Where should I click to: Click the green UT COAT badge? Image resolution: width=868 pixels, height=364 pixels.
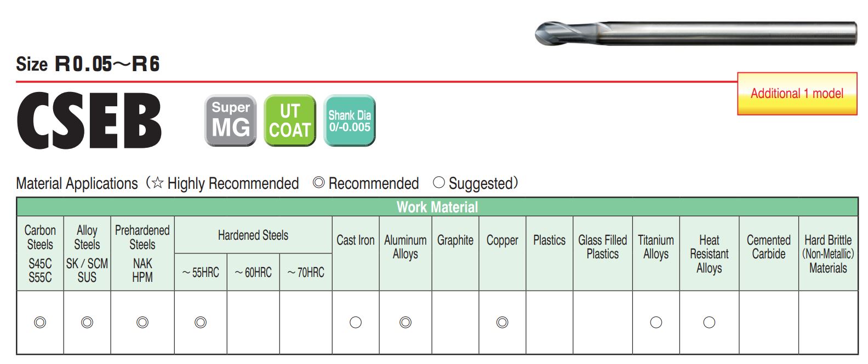pyautogui.click(x=290, y=120)
